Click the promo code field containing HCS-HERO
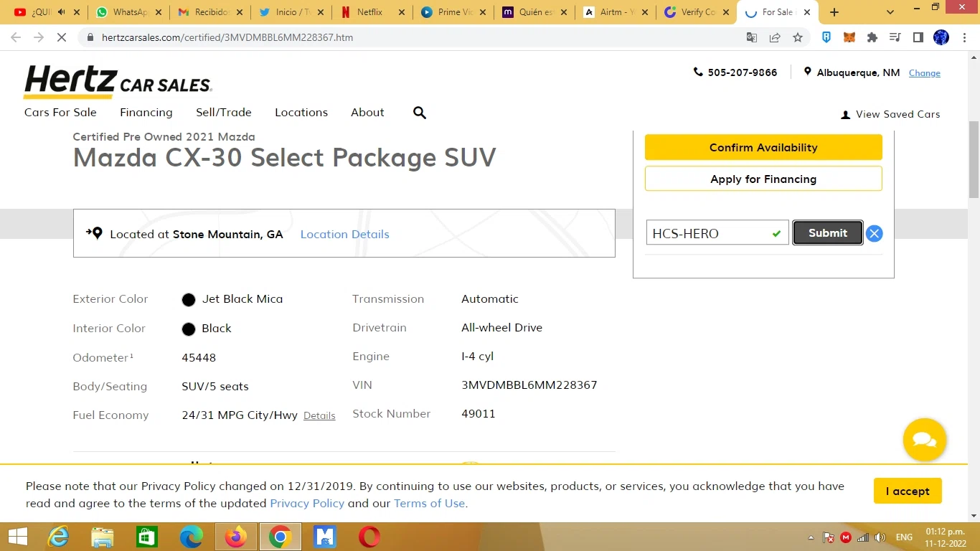 click(x=717, y=232)
